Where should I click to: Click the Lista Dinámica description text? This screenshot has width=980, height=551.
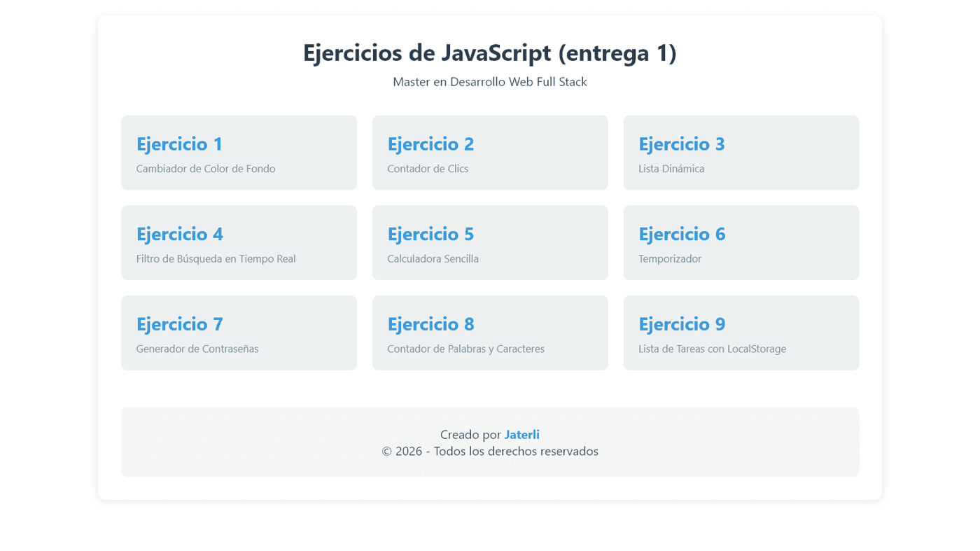tap(671, 168)
